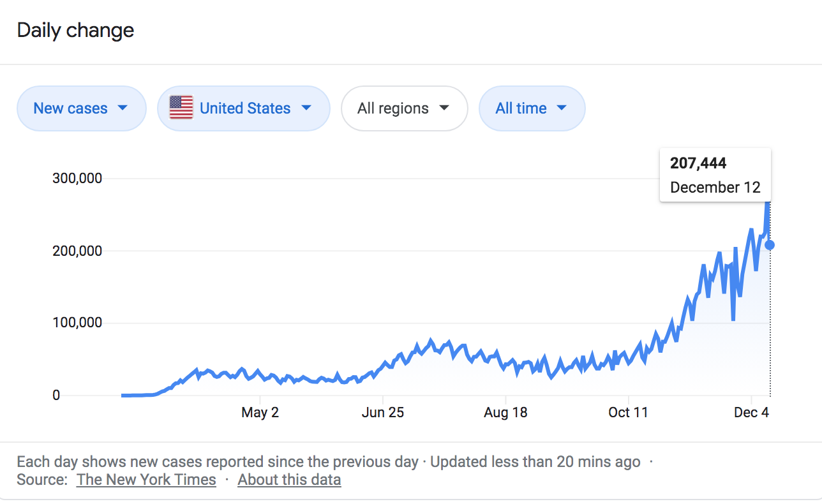Click the 207,444 tooltip box
The width and height of the screenshot is (822, 504).
(715, 175)
